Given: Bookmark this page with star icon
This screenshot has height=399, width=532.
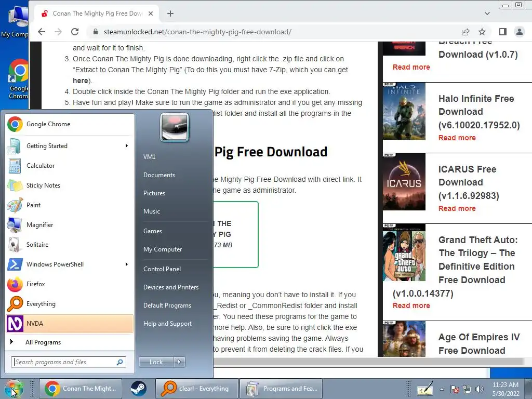Looking at the screenshot, I should [482, 32].
